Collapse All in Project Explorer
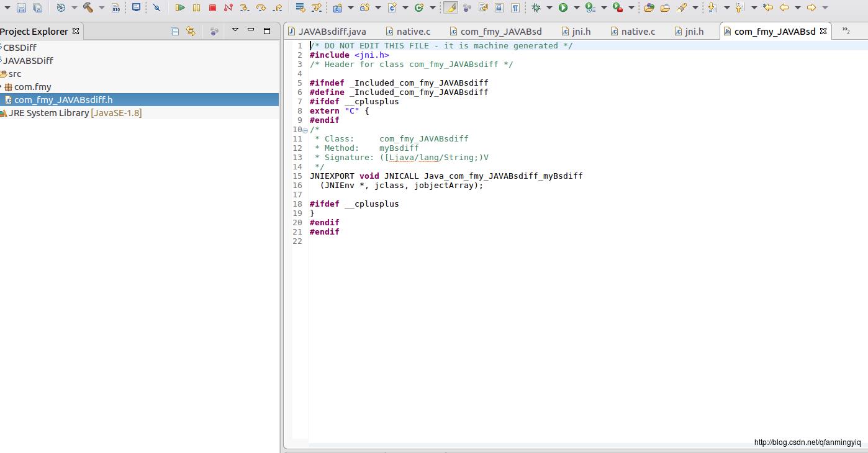The image size is (868, 453). (x=174, y=31)
